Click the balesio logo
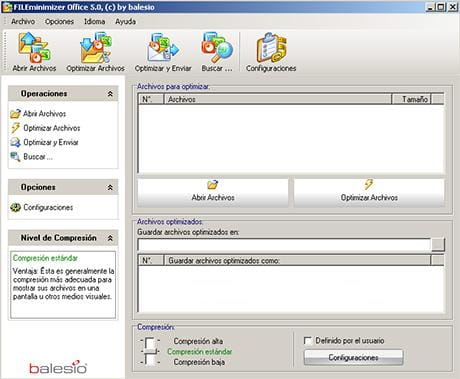 point(58,367)
